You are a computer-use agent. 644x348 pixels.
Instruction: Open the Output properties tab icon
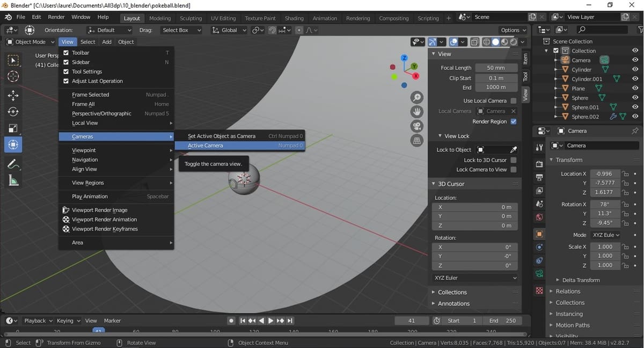(x=539, y=177)
